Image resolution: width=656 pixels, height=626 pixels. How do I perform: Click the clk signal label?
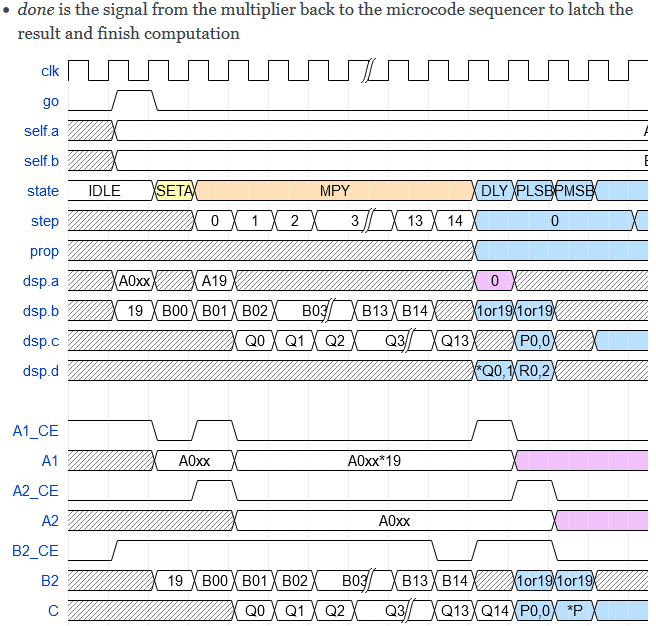[49, 71]
